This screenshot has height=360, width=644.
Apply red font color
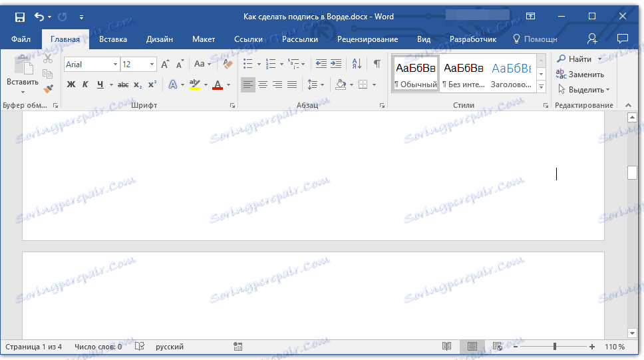pyautogui.click(x=218, y=85)
